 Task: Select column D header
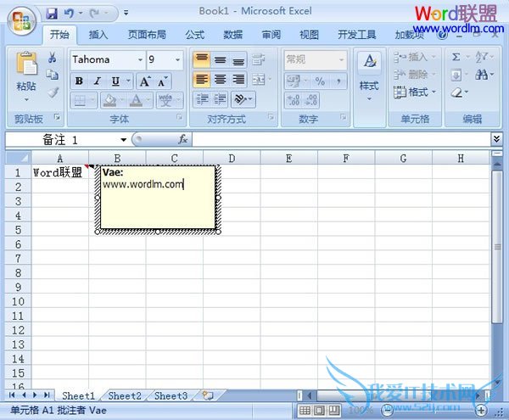click(232, 159)
